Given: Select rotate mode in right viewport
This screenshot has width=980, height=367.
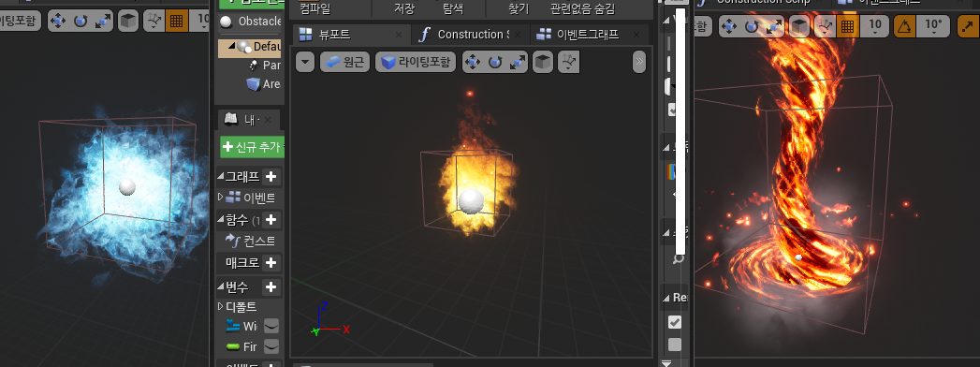Looking at the screenshot, I should point(752,26).
